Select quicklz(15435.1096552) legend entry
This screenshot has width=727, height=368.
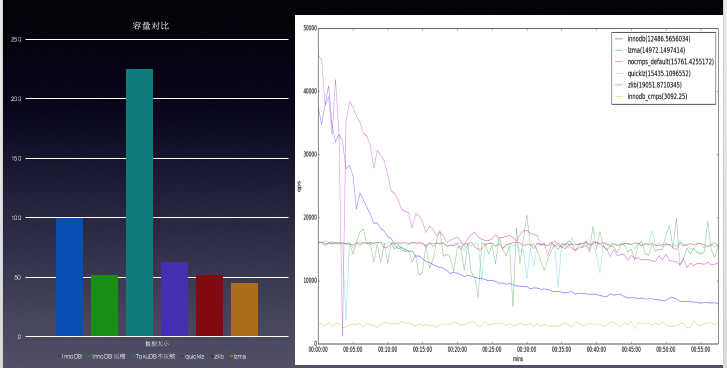pos(659,73)
